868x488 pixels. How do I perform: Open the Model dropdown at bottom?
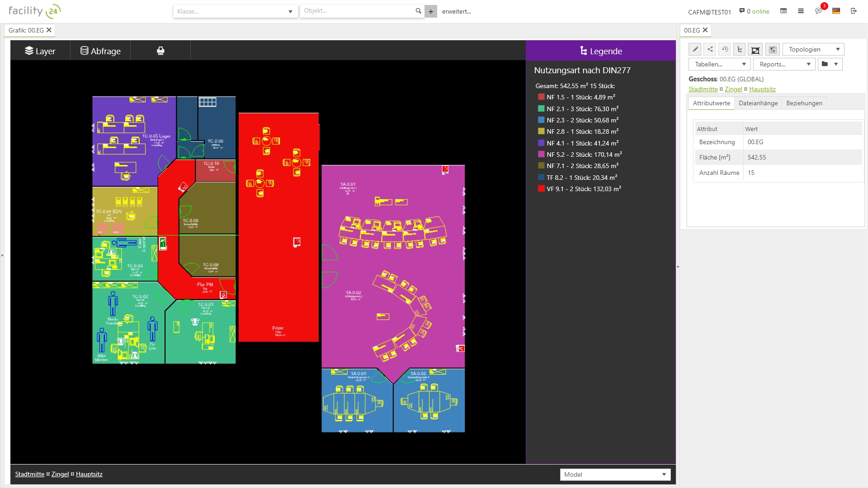615,474
